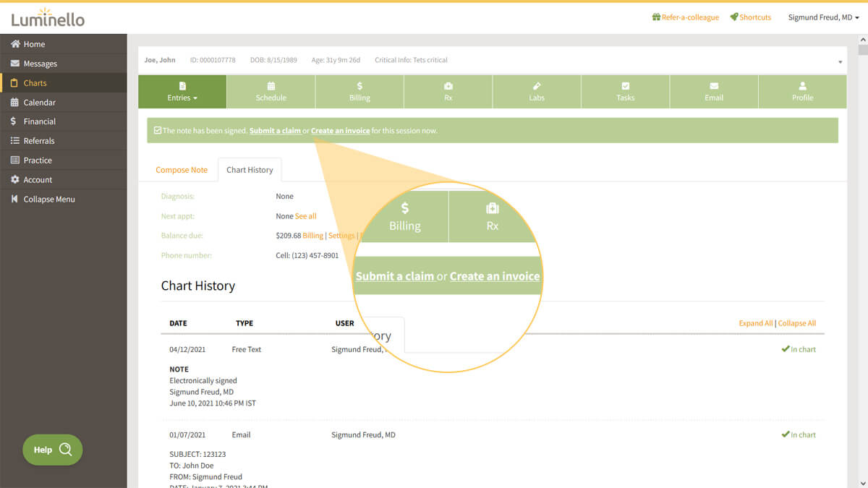Click the Luminello logo
Screen dimensions: 868x488
(x=48, y=17)
